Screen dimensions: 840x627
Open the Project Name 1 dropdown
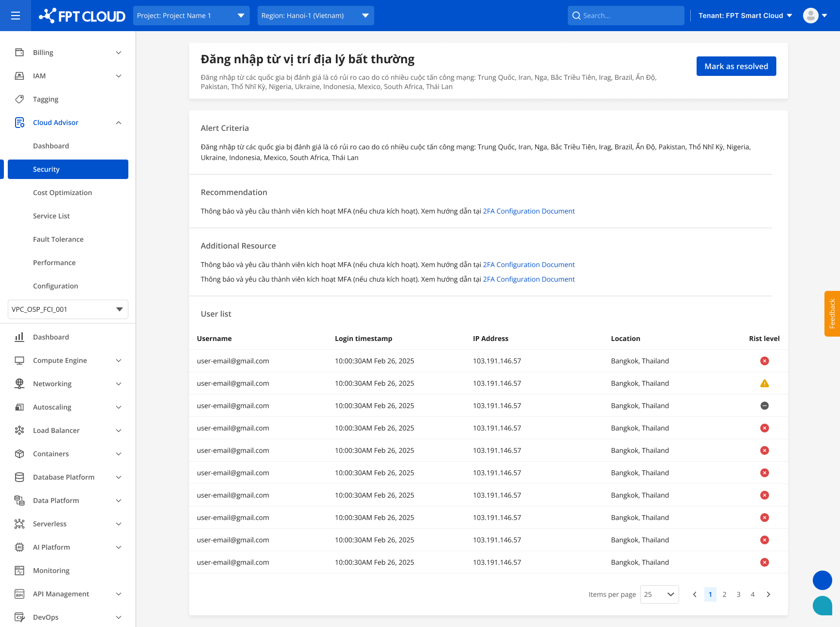point(192,16)
